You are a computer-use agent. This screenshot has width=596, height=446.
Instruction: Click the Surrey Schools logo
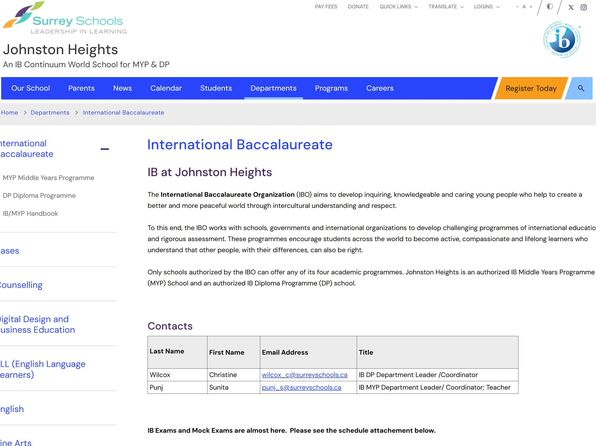[65, 18]
